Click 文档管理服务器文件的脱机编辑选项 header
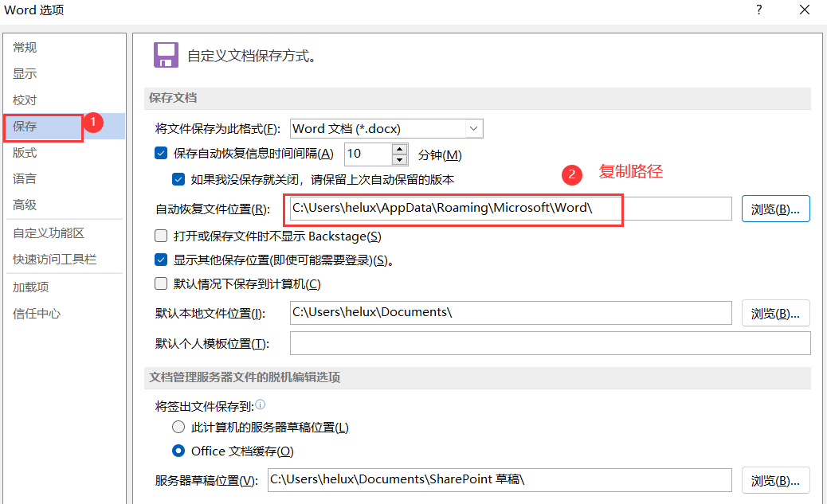The width and height of the screenshot is (827, 504). (x=245, y=377)
